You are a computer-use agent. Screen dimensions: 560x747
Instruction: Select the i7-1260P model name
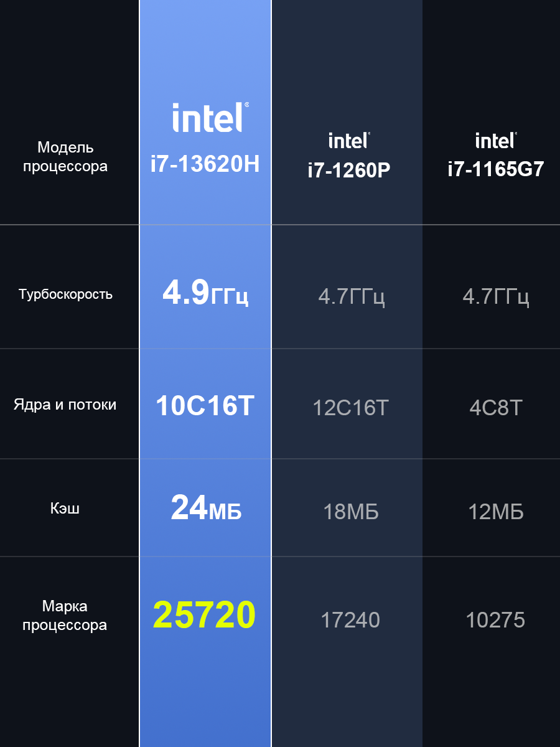pyautogui.click(x=349, y=170)
